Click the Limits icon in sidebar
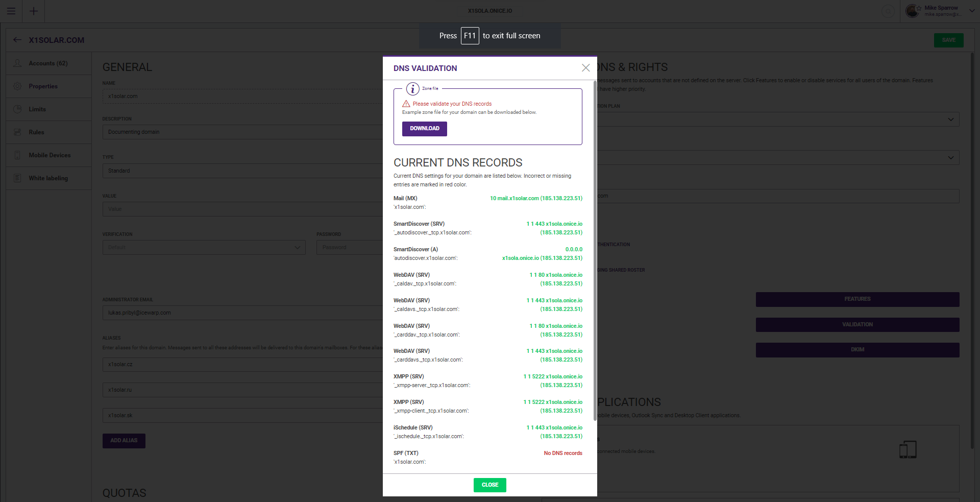 (x=17, y=109)
